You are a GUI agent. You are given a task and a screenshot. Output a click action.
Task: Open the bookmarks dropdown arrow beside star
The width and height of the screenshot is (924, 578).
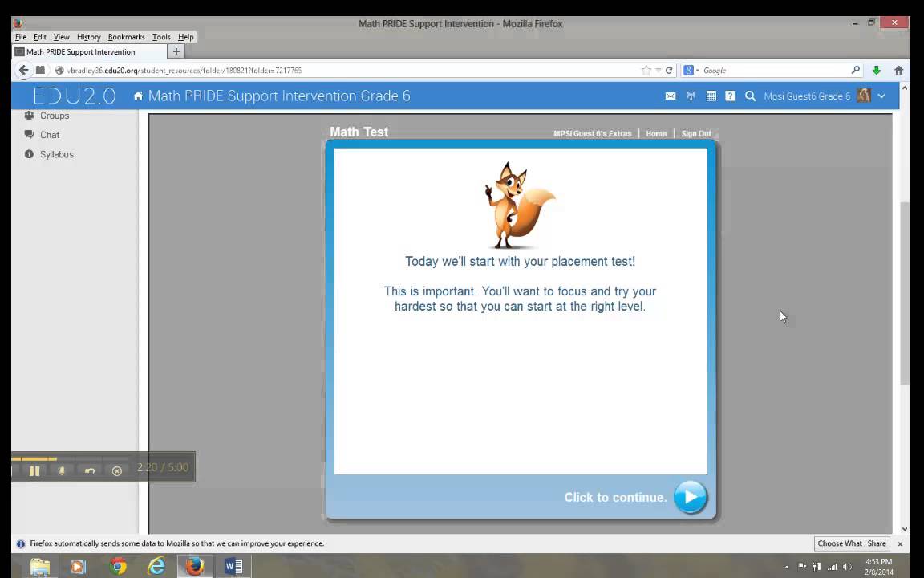pyautogui.click(x=659, y=70)
